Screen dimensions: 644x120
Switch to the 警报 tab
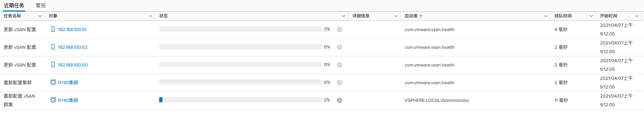(41, 5)
